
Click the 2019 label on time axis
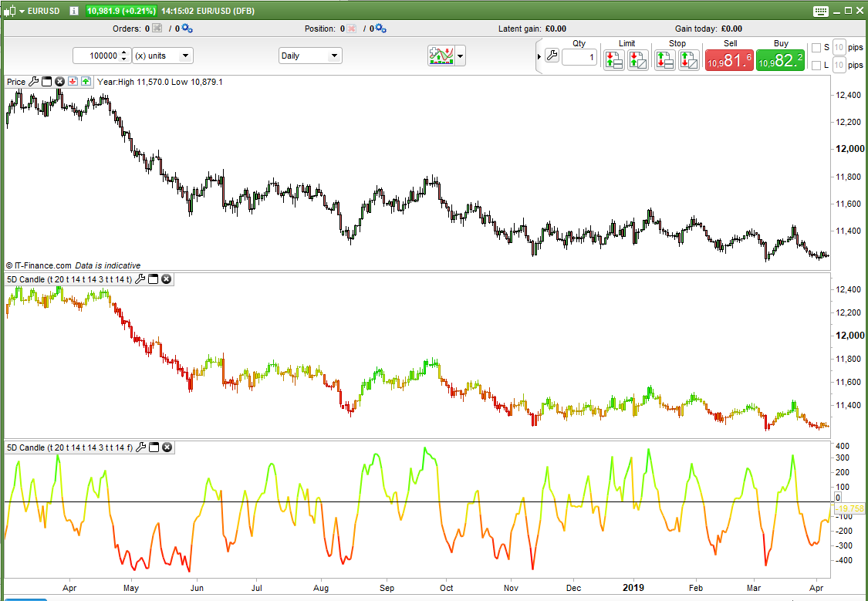coord(633,587)
